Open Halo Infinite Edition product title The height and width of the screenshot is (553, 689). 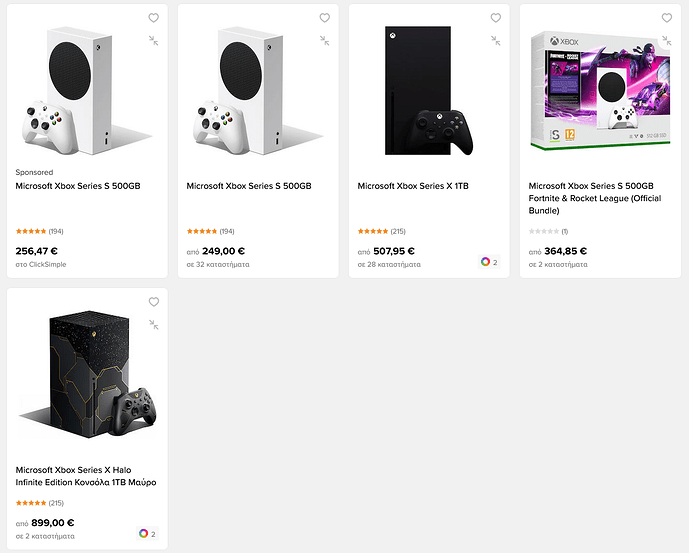pos(85,476)
